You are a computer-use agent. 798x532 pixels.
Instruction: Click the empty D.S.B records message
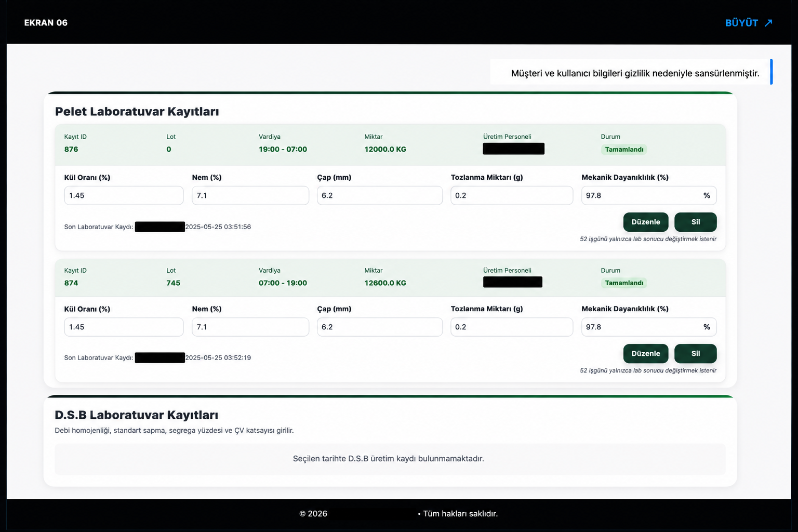[x=389, y=459]
